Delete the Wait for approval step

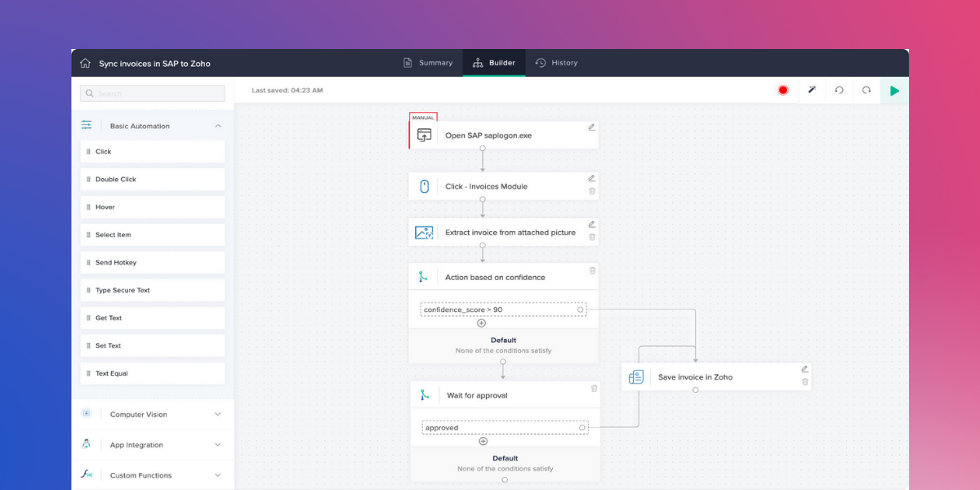[x=594, y=389]
